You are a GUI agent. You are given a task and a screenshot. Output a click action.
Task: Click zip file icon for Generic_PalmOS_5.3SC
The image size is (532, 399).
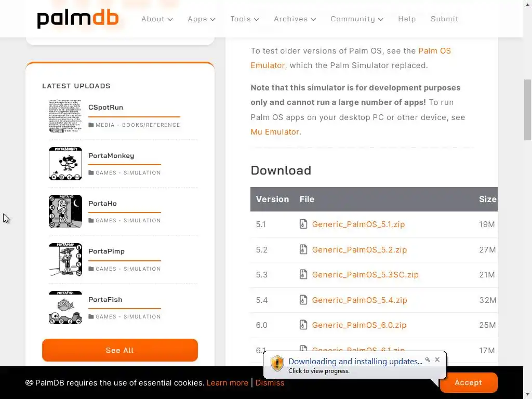point(303,274)
